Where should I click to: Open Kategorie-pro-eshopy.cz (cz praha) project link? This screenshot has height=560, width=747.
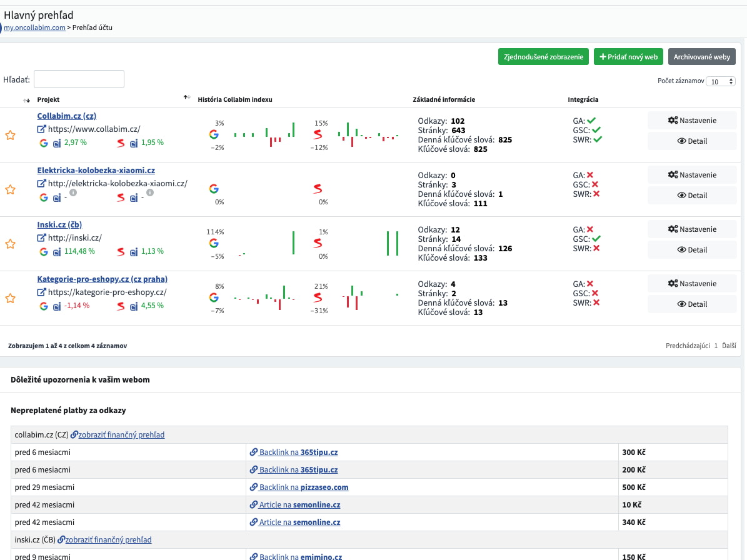[x=103, y=279]
